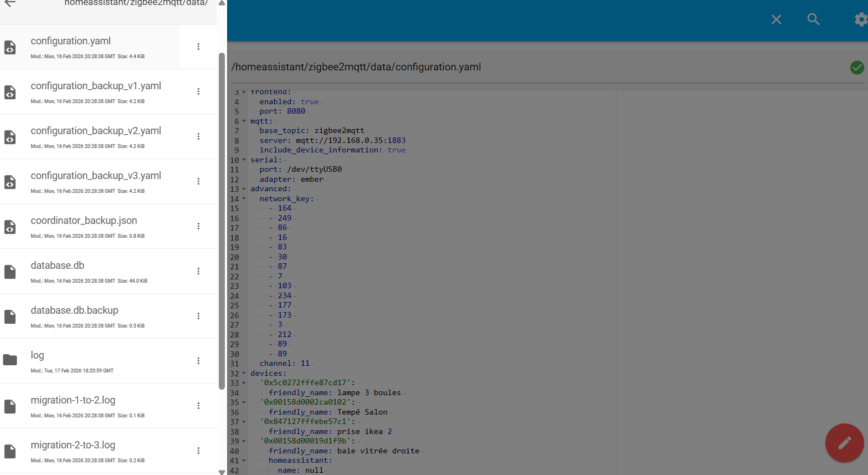The height and width of the screenshot is (475, 868).
Task: Click the file list scrollbar down arrow
Action: click(x=222, y=472)
